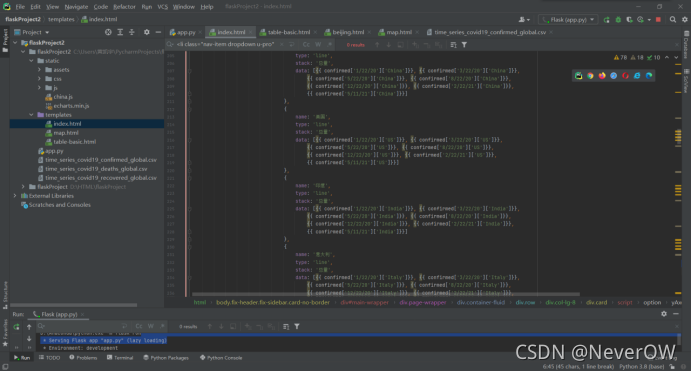
Task: Click filter funnel in Run panel search
Action: coord(297,326)
